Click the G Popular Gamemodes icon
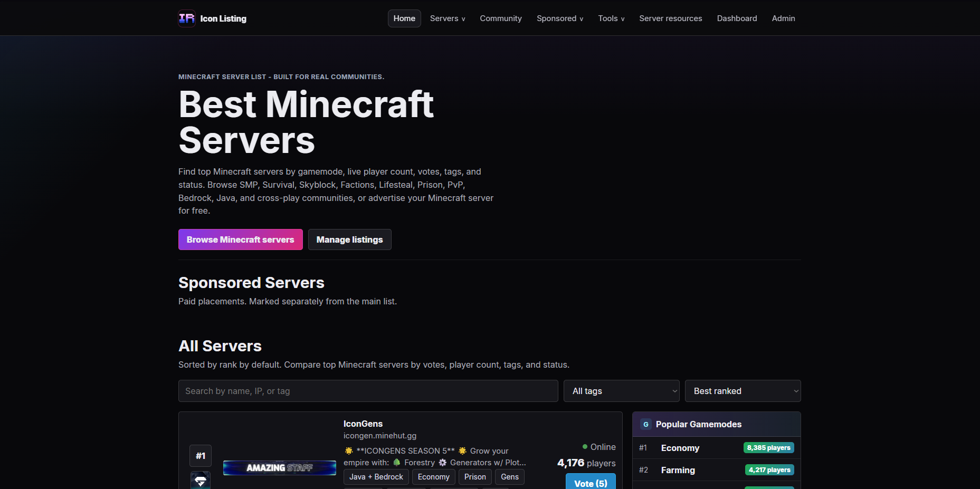Viewport: 980px width, 489px height. point(646,424)
